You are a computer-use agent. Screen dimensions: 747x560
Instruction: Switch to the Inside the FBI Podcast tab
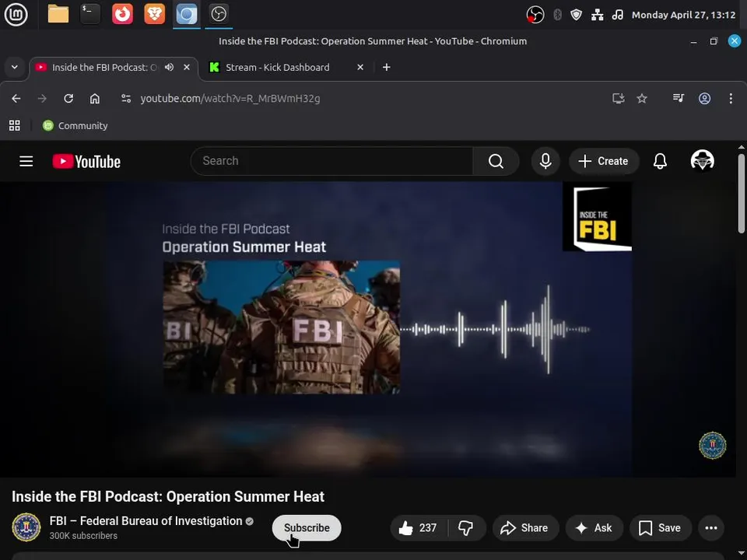pyautogui.click(x=103, y=67)
